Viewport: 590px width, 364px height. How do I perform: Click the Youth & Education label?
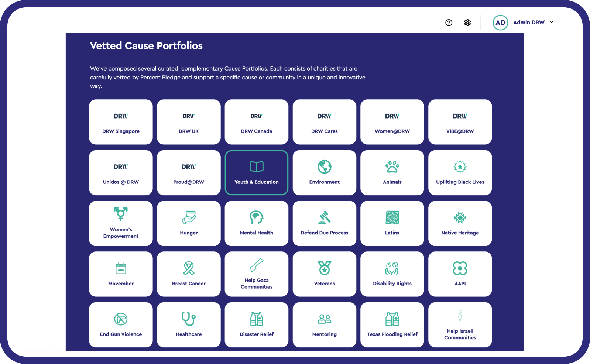(257, 182)
